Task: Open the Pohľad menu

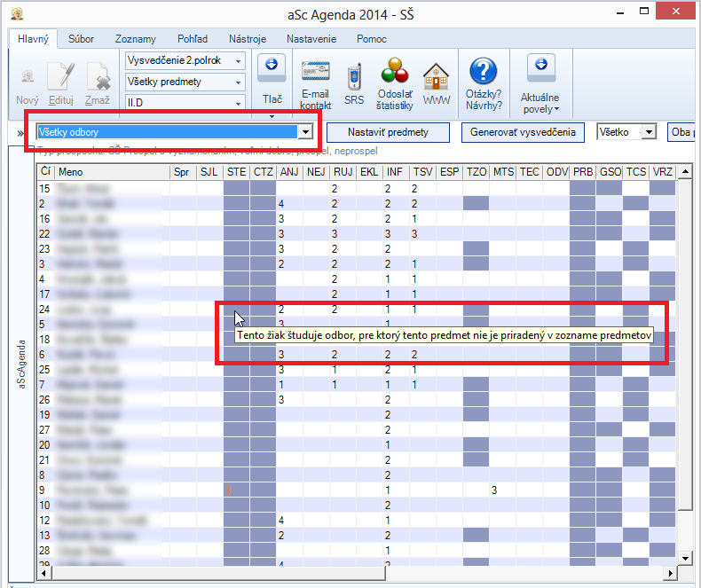Action: click(193, 39)
